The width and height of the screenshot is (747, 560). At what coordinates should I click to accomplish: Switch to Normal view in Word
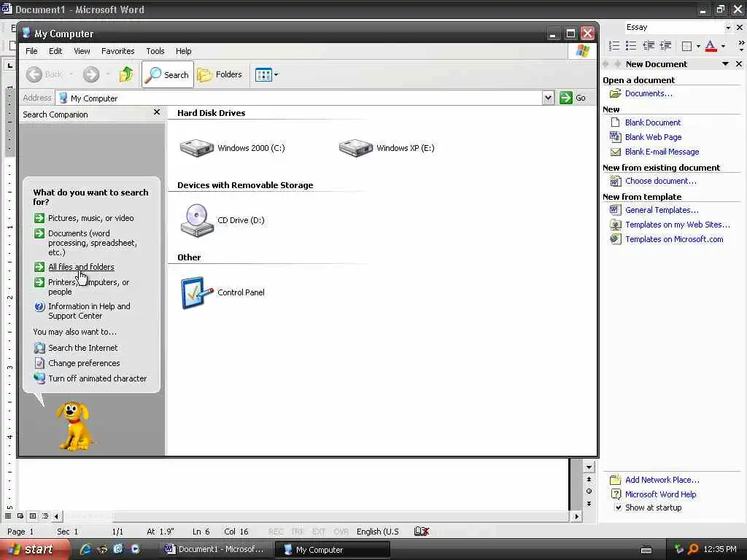[8, 516]
